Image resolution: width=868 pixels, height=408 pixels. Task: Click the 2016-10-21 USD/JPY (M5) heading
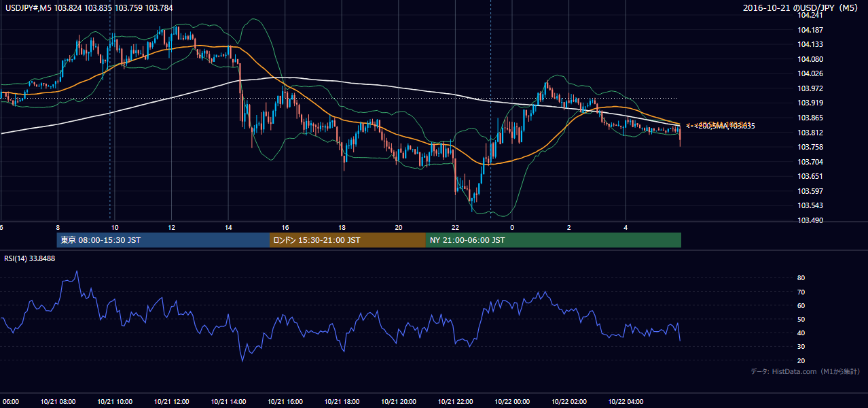801,7
